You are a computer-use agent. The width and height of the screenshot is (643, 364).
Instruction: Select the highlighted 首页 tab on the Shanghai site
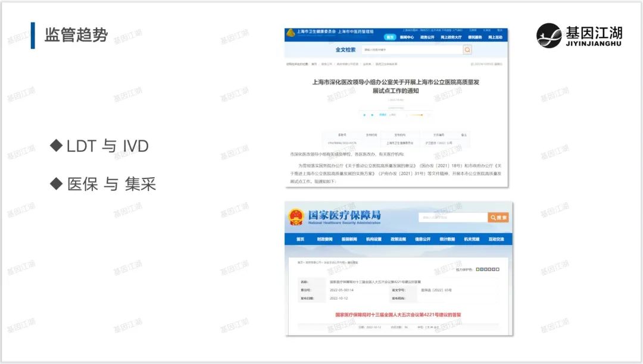point(390,37)
